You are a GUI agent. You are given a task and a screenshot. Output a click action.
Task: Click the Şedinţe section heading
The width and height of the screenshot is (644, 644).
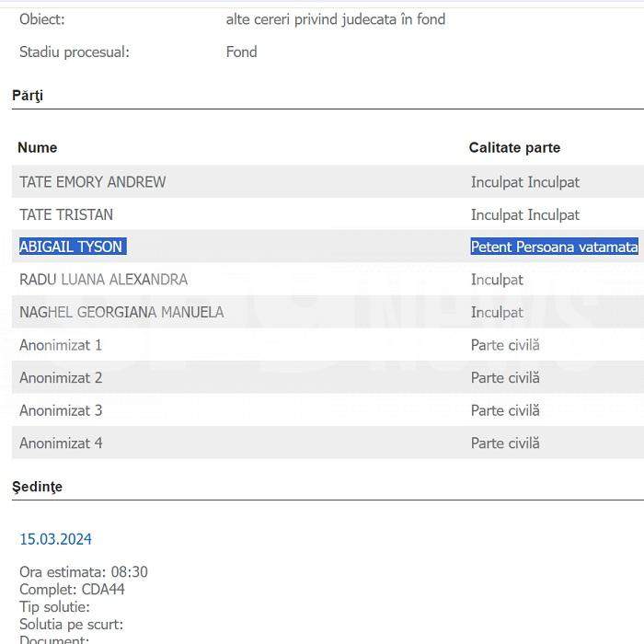(37, 487)
